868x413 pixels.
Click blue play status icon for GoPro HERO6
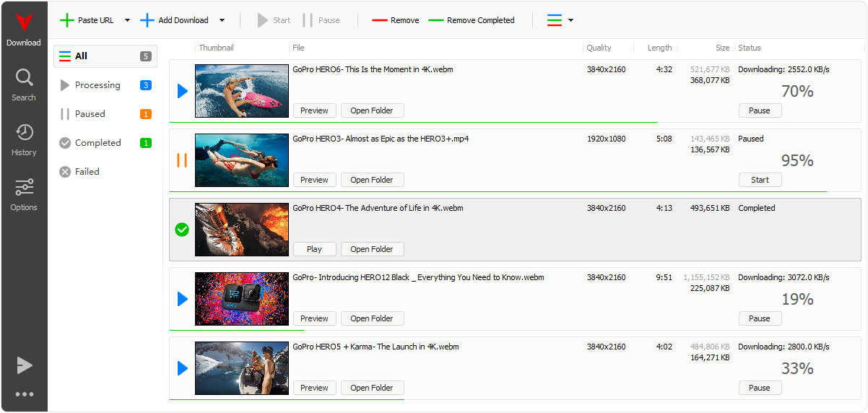tap(182, 91)
